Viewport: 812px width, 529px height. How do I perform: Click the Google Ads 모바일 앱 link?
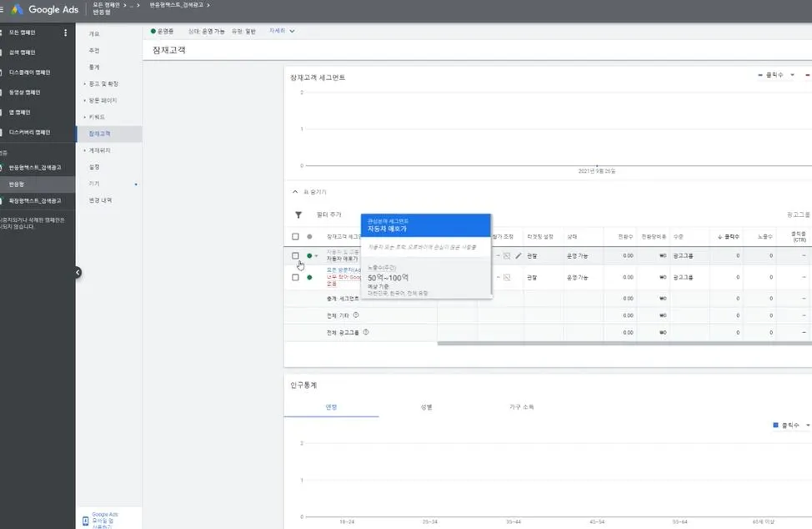pyautogui.click(x=104, y=521)
